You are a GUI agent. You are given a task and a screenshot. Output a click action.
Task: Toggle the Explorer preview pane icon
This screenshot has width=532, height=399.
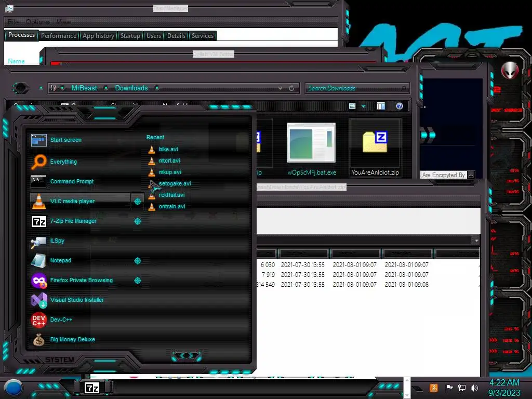pos(381,106)
